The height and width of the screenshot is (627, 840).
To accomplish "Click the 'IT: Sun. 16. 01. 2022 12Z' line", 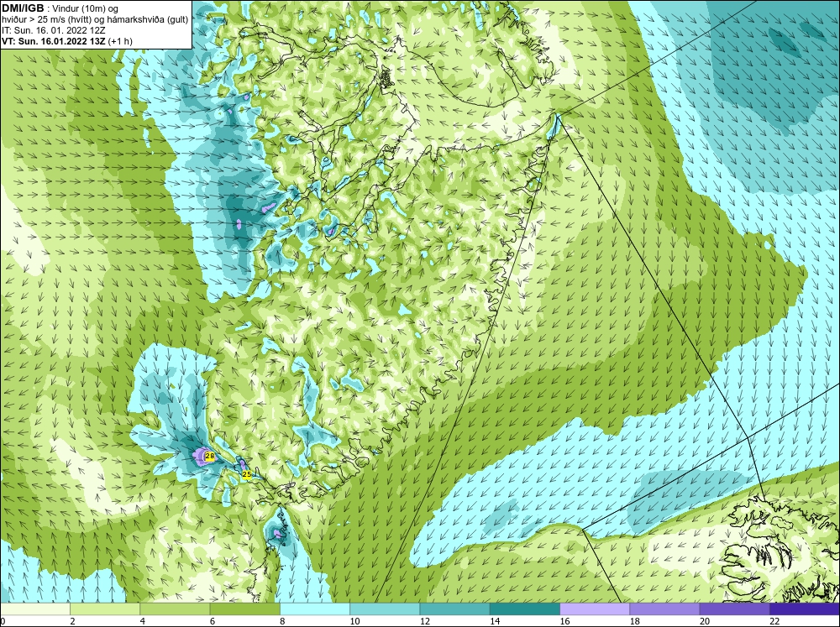I will pos(54,30).
